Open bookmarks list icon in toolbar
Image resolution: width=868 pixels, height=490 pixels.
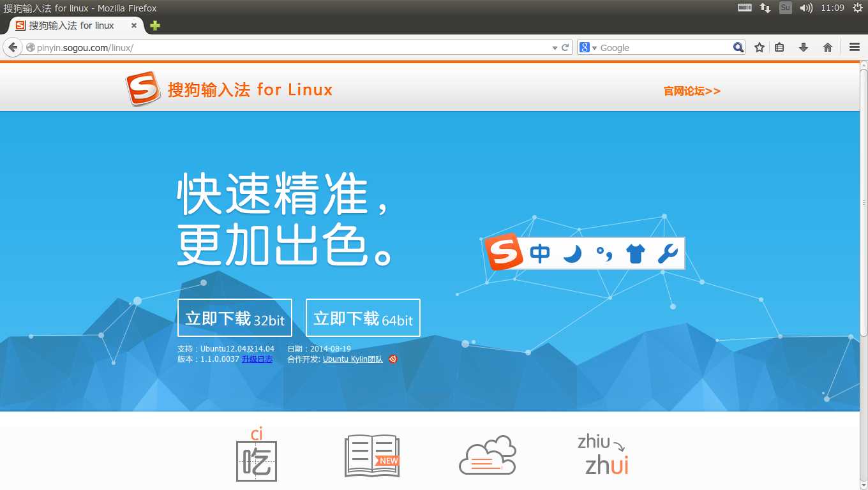click(779, 47)
